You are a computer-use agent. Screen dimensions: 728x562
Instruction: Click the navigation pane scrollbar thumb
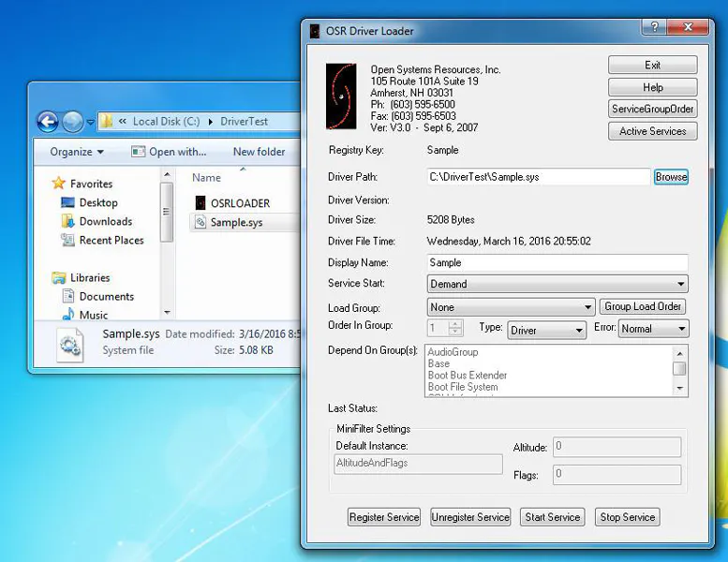pyautogui.click(x=167, y=212)
